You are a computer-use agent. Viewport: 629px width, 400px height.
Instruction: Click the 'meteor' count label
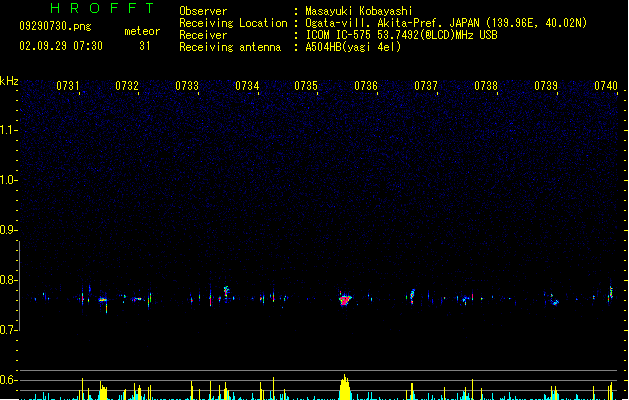tap(142, 31)
